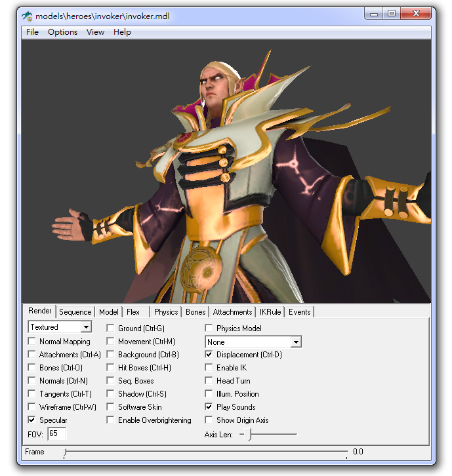This screenshot has height=476, width=452.
Task: Switch to the Attachments tab
Action: tap(232, 312)
